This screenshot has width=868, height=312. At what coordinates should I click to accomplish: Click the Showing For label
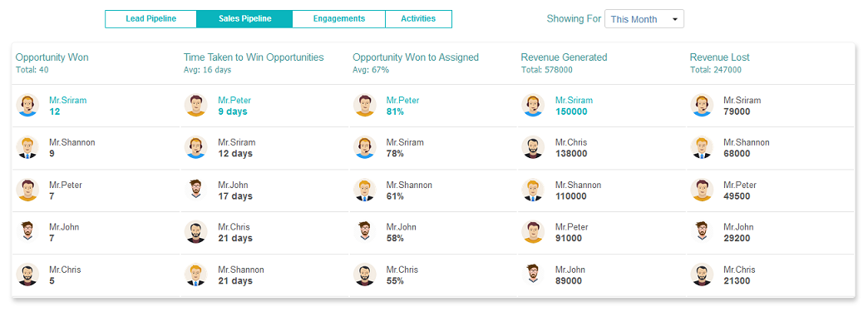574,19
